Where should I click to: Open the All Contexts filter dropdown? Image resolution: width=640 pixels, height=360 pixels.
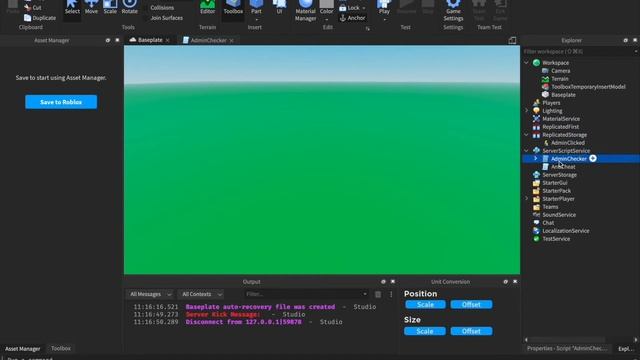coord(201,294)
